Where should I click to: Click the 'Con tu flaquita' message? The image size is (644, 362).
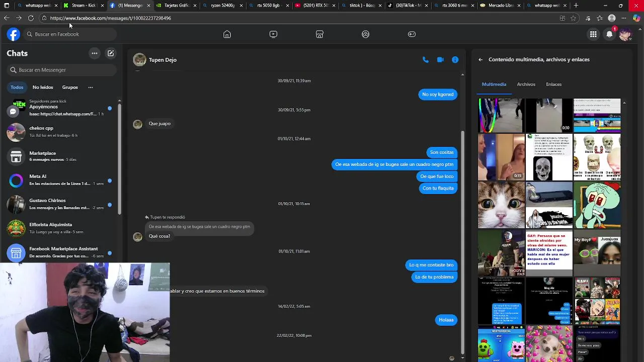pyautogui.click(x=438, y=188)
